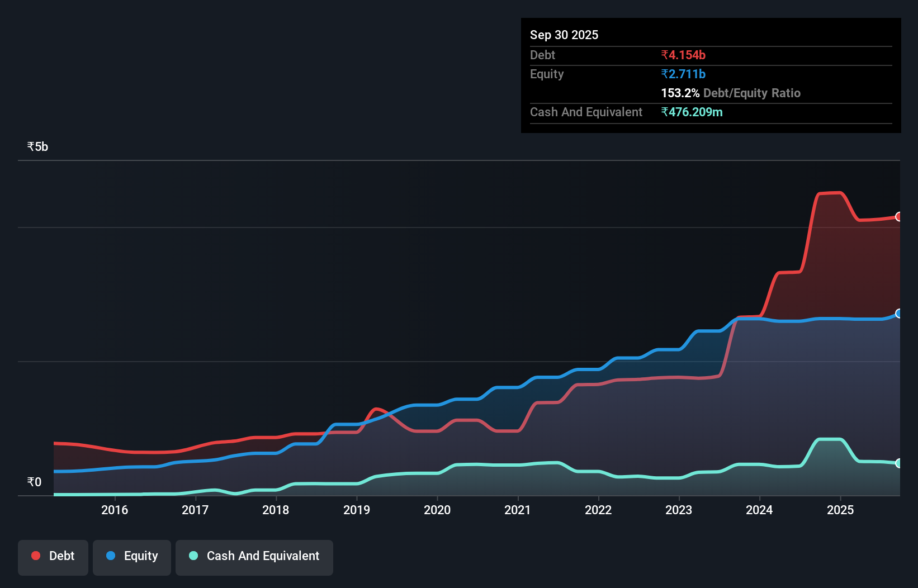Expand the Sep 30 2025 tooltip header

[x=564, y=35]
